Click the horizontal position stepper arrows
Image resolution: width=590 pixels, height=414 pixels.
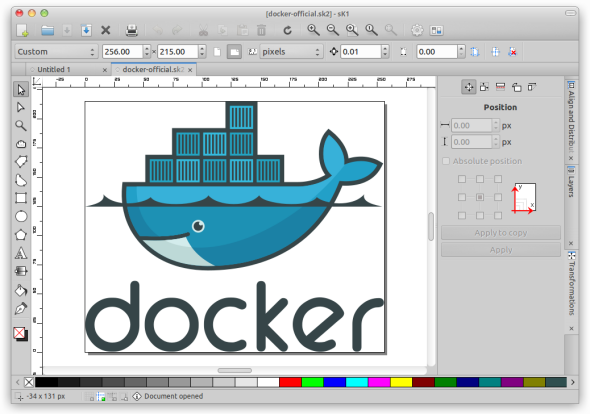pos(496,125)
